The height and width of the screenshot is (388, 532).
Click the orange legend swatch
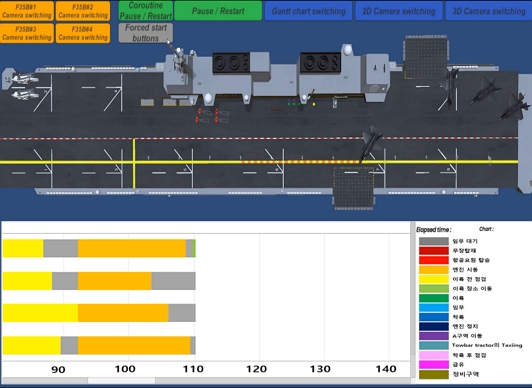point(434,270)
